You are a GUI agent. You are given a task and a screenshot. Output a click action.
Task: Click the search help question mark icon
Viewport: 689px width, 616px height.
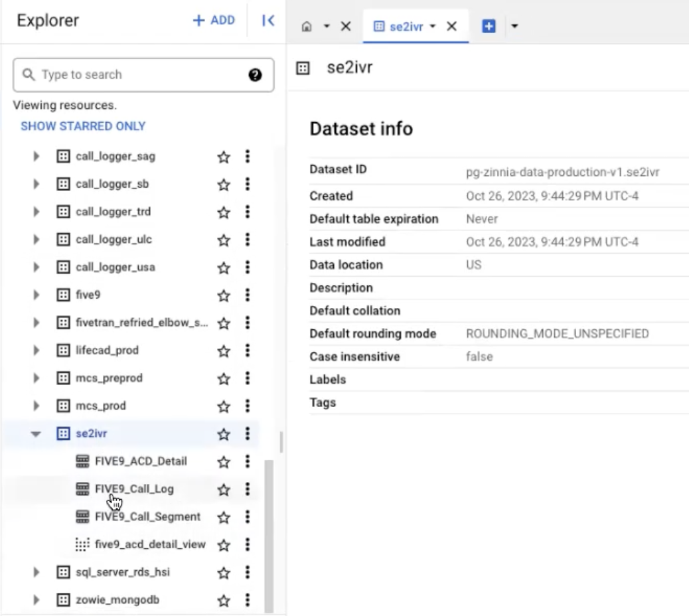254,75
